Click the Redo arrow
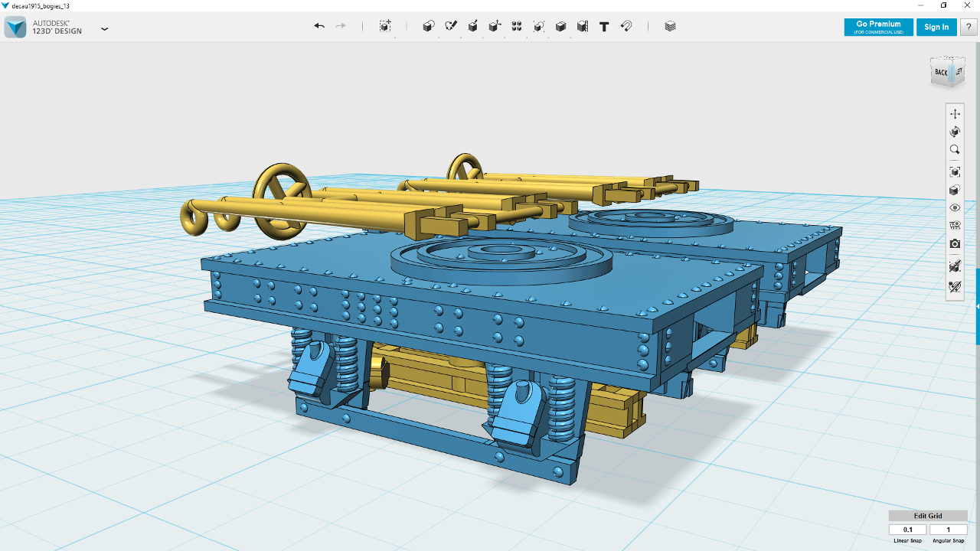This screenshot has width=980, height=551. 341,26
